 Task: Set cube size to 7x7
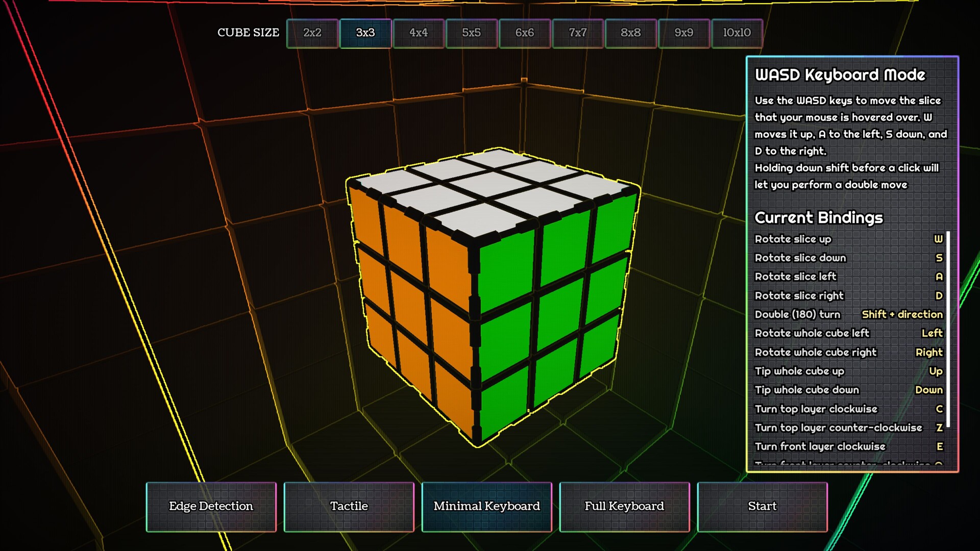[x=578, y=33]
